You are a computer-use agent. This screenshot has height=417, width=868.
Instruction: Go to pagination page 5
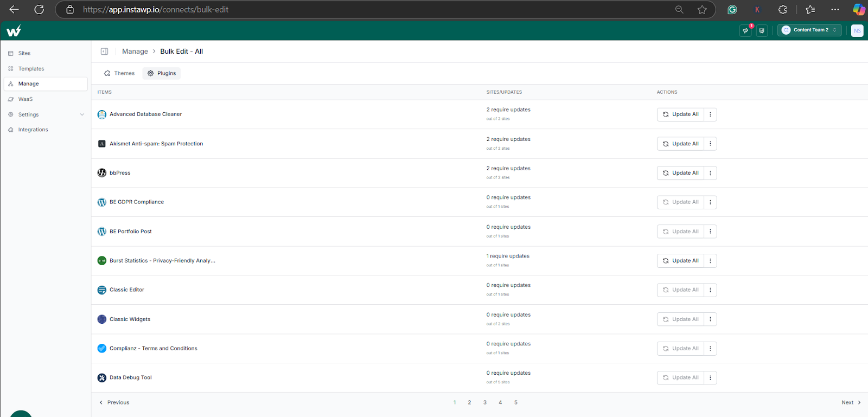click(x=516, y=402)
